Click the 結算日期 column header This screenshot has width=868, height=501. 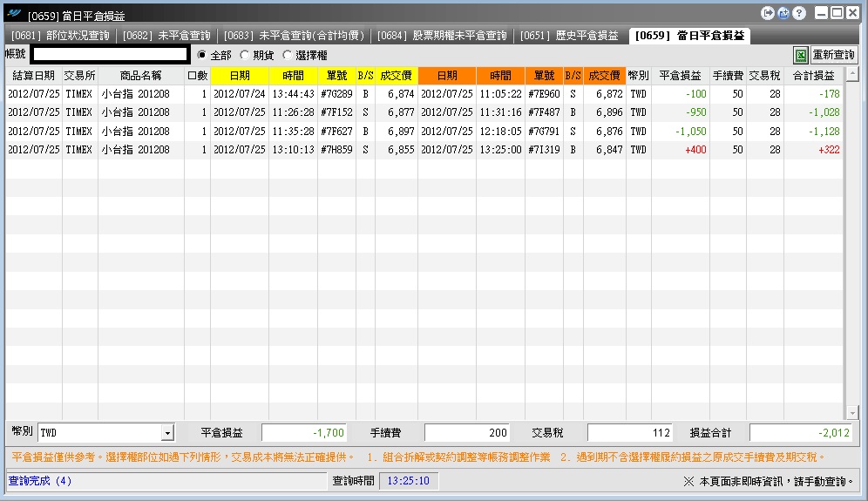click(34, 76)
